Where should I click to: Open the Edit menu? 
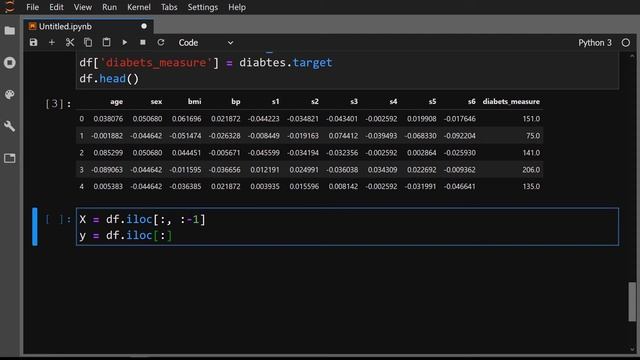56,7
